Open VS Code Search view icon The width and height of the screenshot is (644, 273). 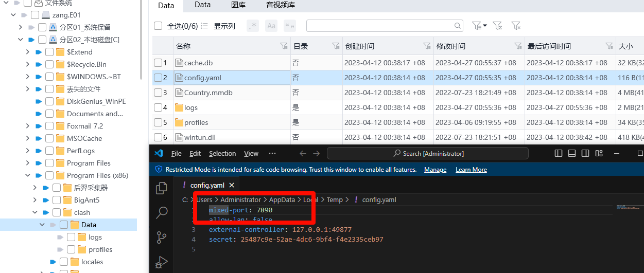coord(162,212)
